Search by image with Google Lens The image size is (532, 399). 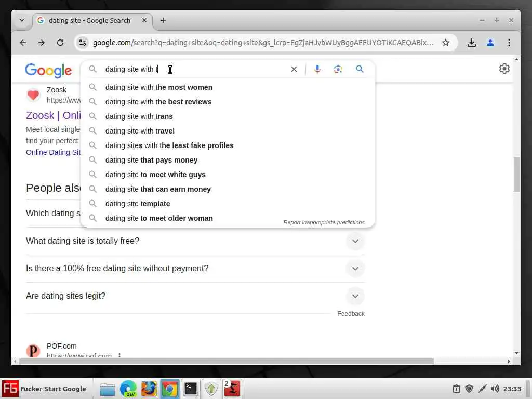(x=338, y=69)
